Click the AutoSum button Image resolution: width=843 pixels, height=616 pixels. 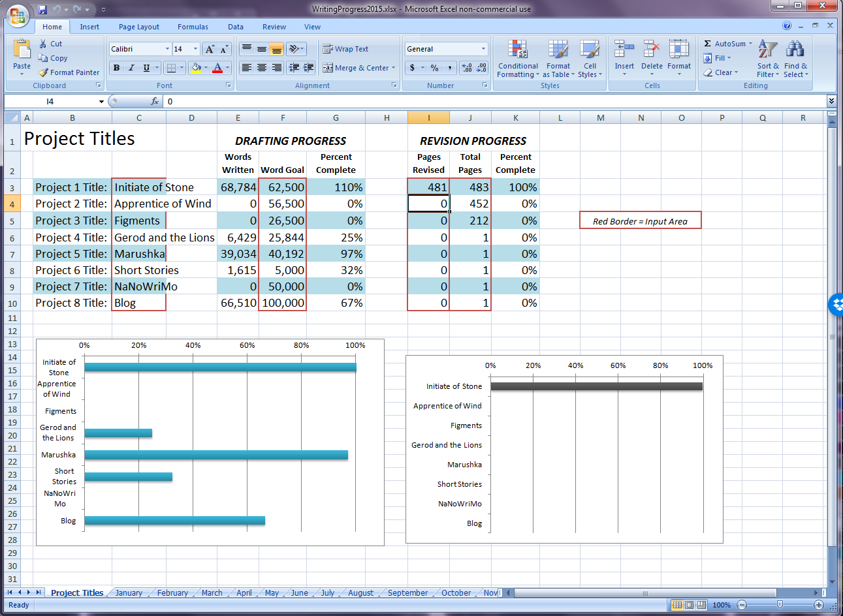pyautogui.click(x=725, y=44)
